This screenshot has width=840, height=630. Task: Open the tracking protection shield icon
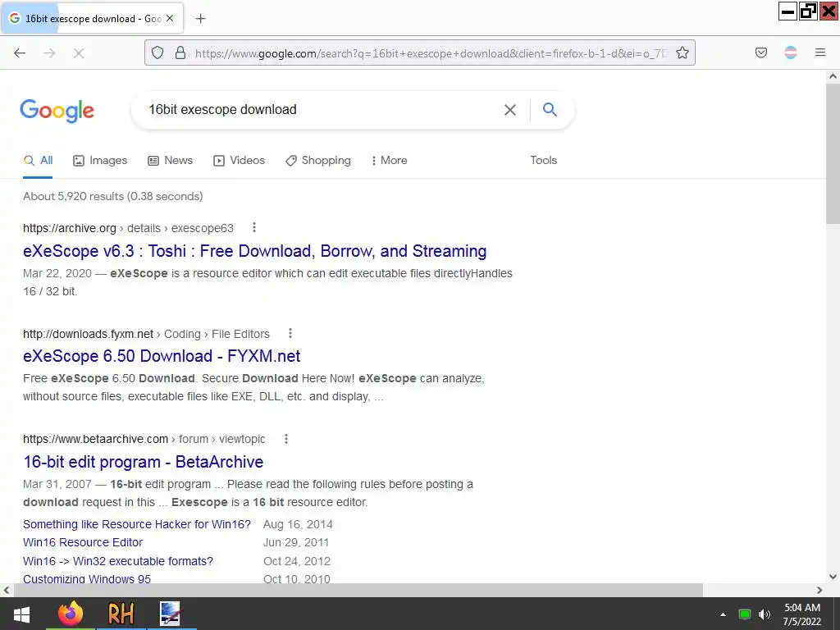[x=157, y=52]
